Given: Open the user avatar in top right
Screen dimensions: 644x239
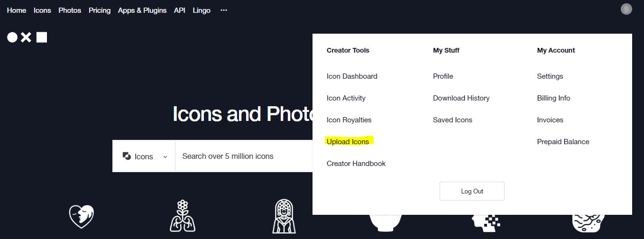Looking at the screenshot, I should pos(626,9).
